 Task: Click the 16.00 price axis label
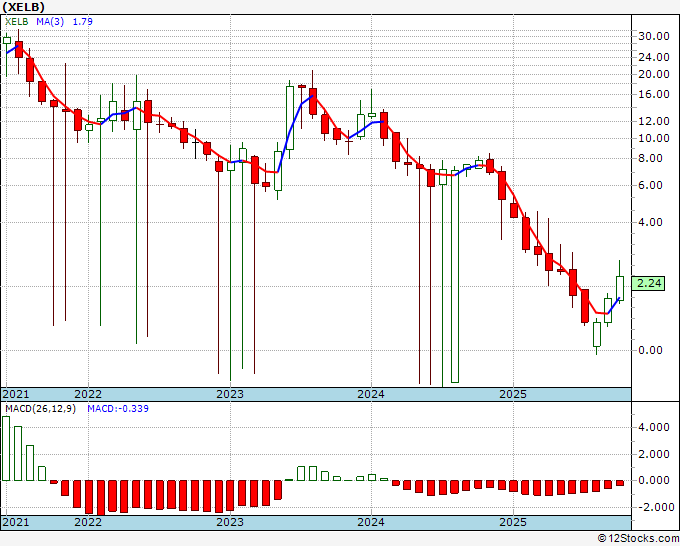pos(654,95)
